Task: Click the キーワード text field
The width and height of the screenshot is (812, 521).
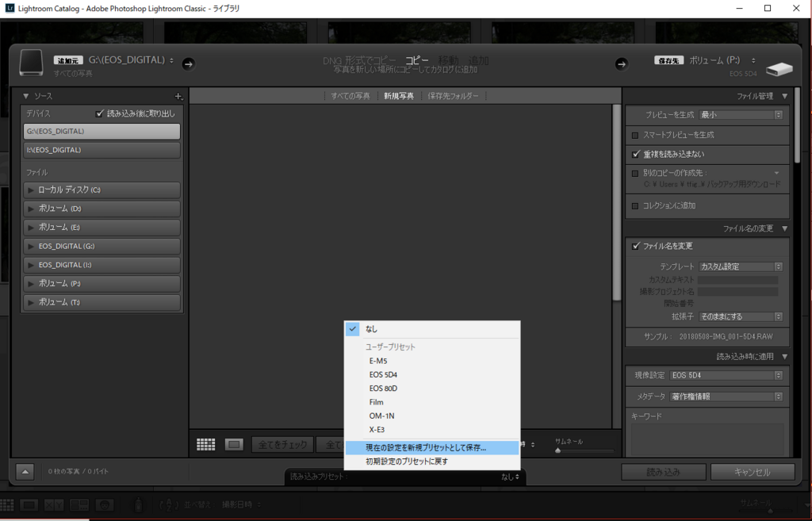Action: [x=708, y=439]
